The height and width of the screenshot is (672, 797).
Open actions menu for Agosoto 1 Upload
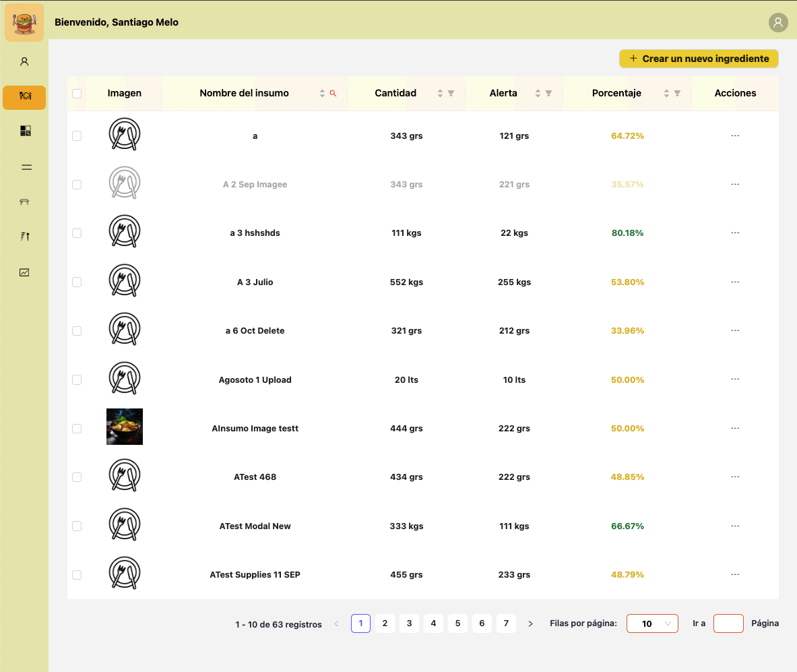click(735, 379)
